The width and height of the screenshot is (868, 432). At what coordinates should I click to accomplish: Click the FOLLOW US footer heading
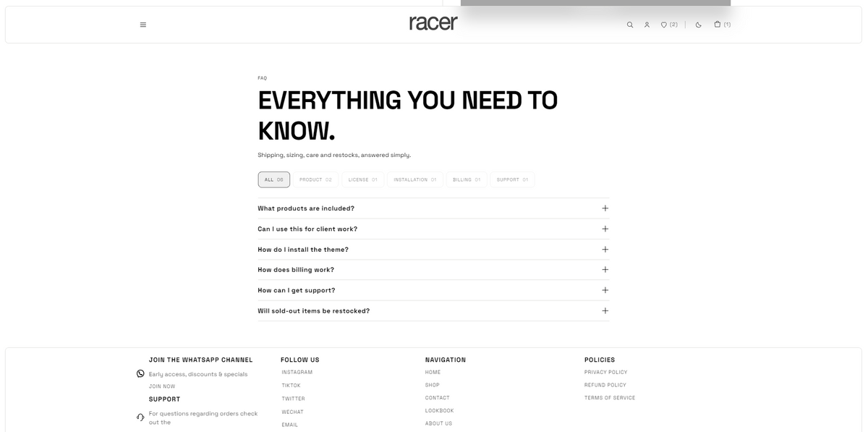(299, 360)
